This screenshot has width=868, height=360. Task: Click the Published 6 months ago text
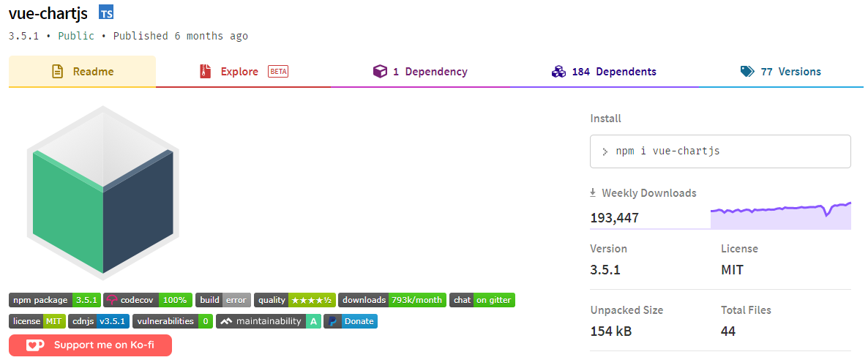point(181,36)
